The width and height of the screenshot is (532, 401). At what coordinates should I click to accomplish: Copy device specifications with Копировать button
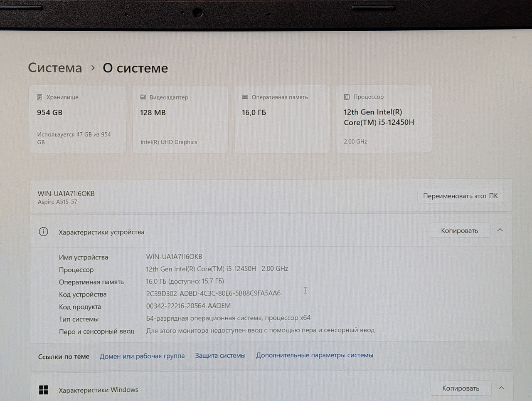coord(459,230)
